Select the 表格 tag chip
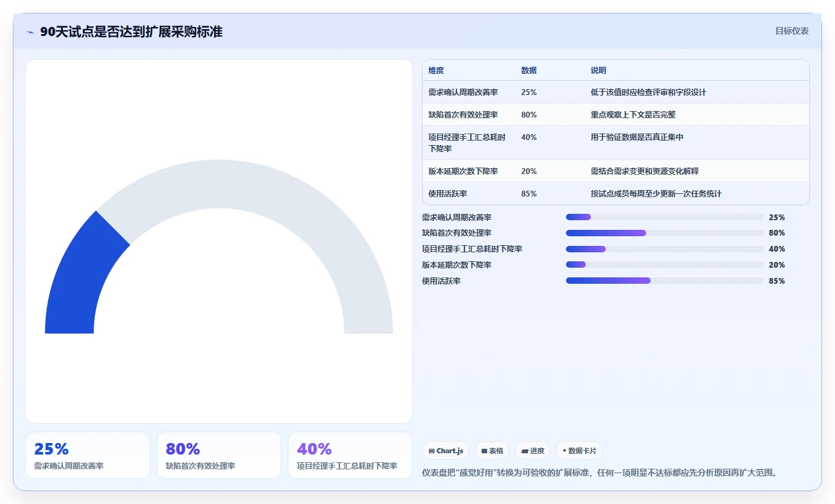The width and height of the screenshot is (835, 504). [x=492, y=451]
